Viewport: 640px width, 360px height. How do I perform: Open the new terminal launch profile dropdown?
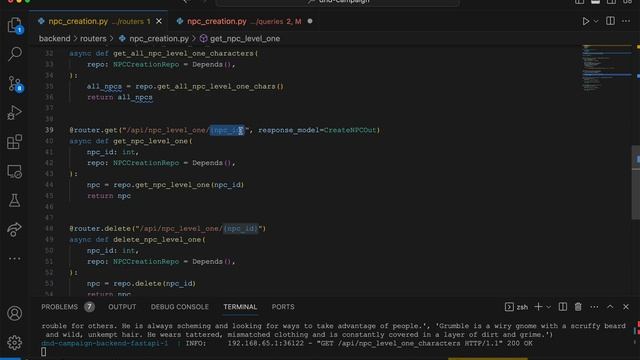[x=549, y=307]
